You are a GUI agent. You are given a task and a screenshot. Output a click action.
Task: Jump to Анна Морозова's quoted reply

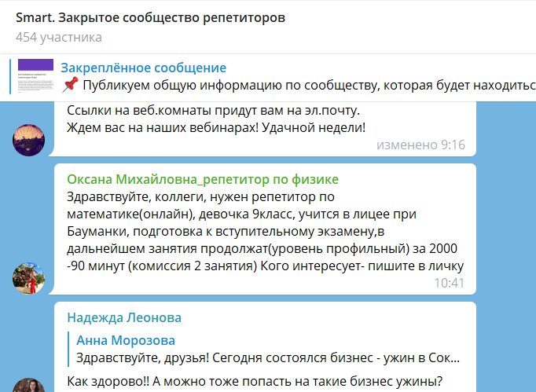click(x=126, y=340)
